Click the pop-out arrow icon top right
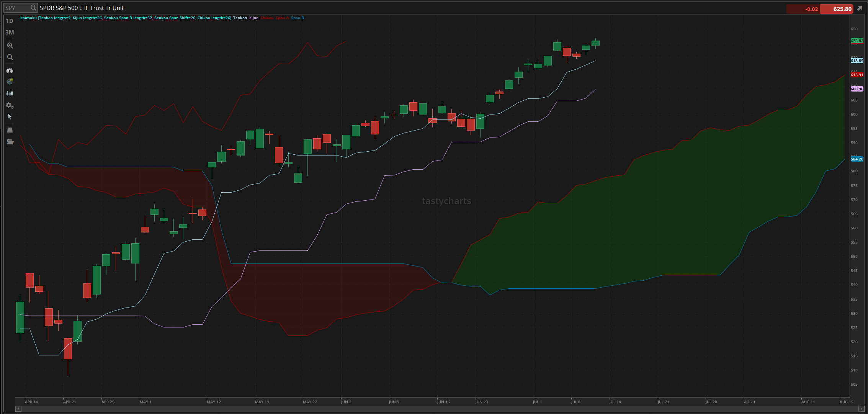Screen dimensions: 868x414 [x=860, y=8]
